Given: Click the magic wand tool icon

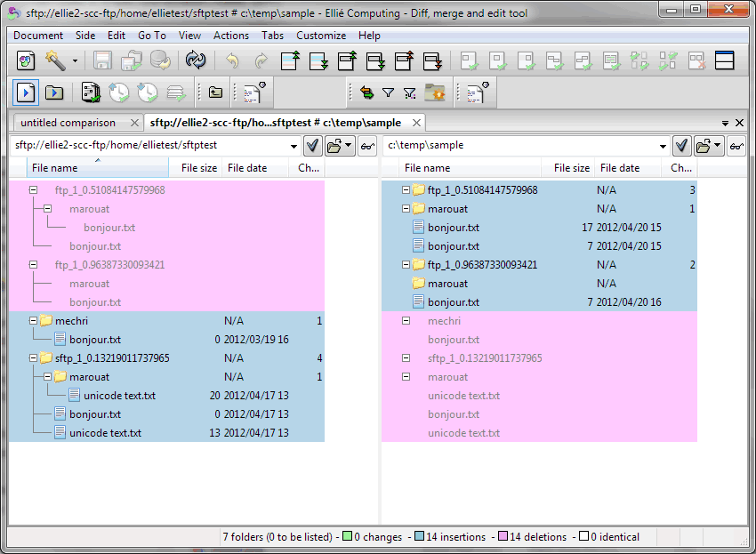Looking at the screenshot, I should pyautogui.click(x=56, y=61).
